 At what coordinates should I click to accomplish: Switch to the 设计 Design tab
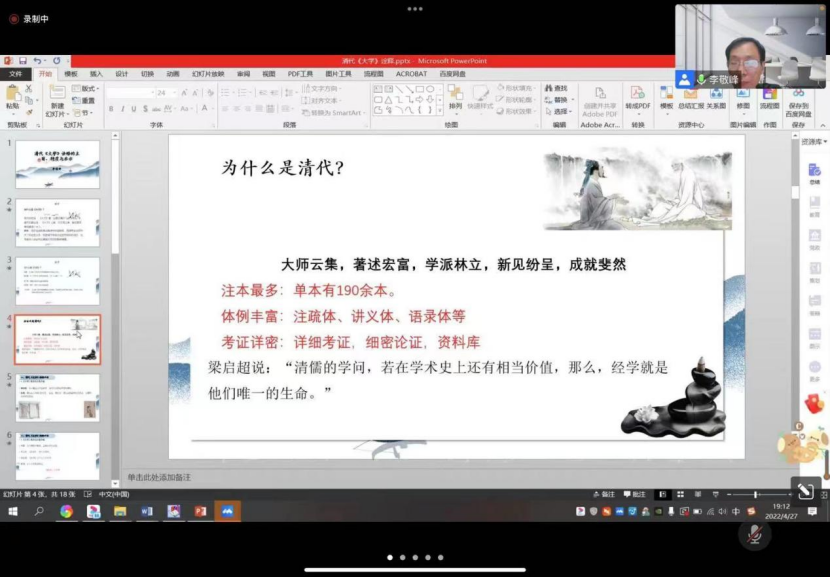tap(122, 74)
